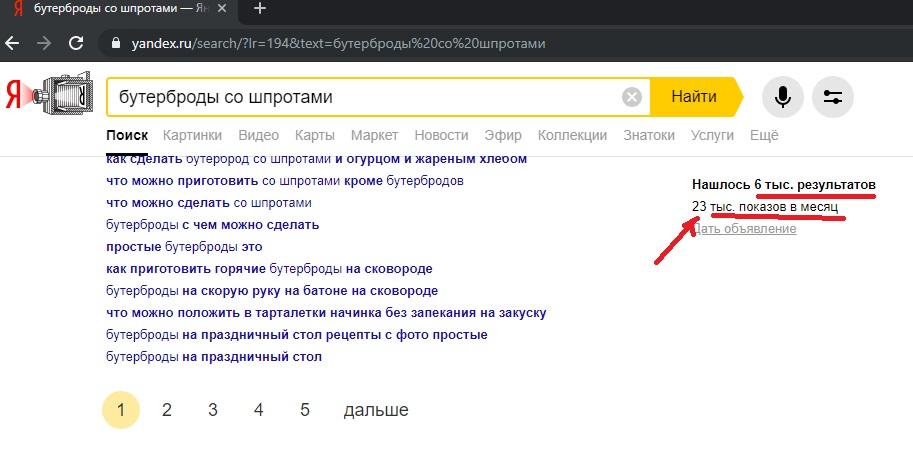Open suggestion горячие бутерброды на сковороде
Viewport: 913px width, 462px height.
click(x=269, y=269)
